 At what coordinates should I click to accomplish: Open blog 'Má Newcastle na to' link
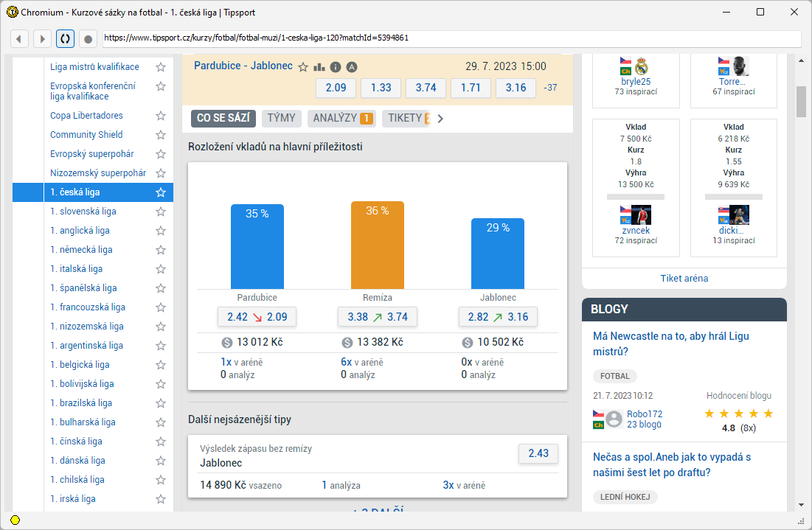671,344
